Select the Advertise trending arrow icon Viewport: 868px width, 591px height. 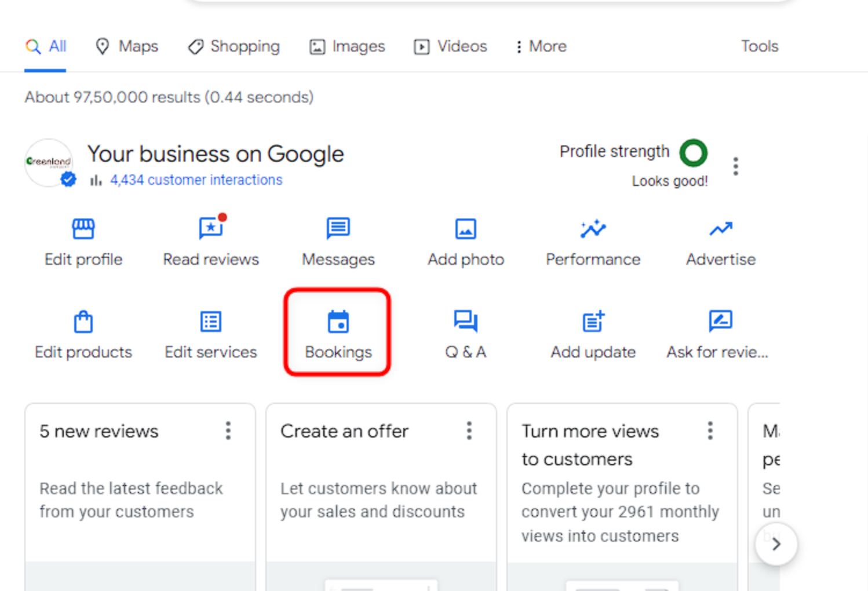tap(721, 229)
